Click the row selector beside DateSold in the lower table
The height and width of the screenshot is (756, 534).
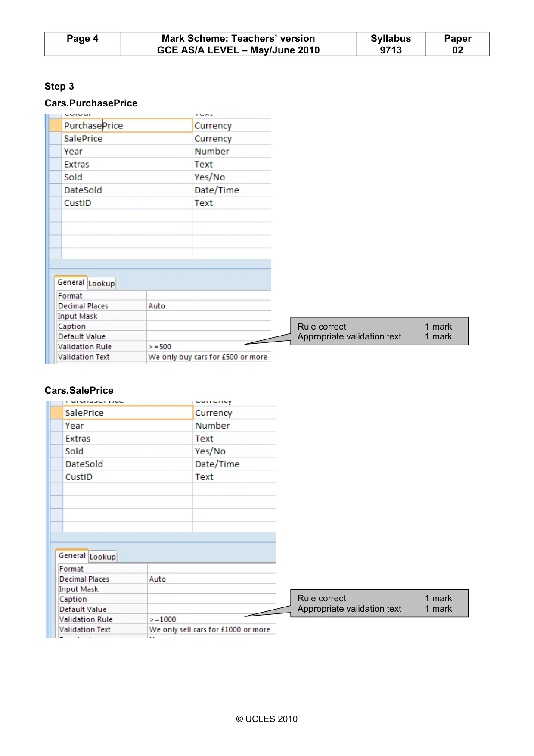[57, 464]
